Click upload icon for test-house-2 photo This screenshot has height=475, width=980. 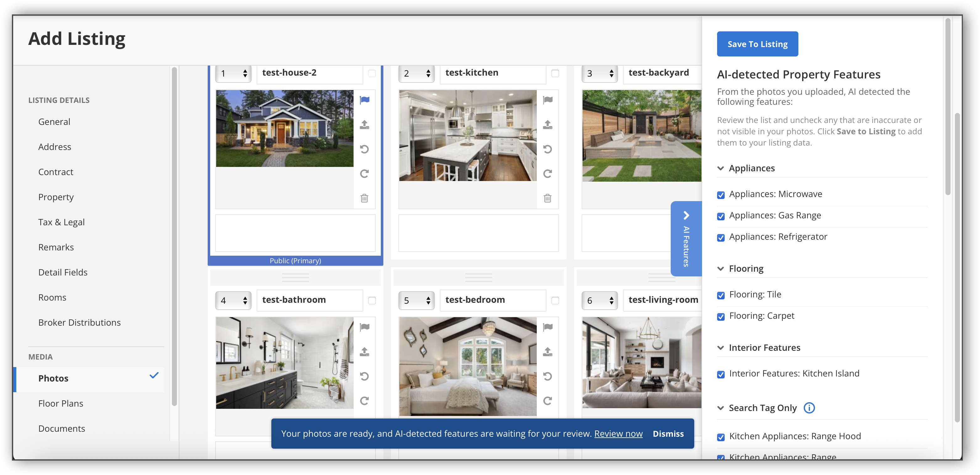[364, 125]
